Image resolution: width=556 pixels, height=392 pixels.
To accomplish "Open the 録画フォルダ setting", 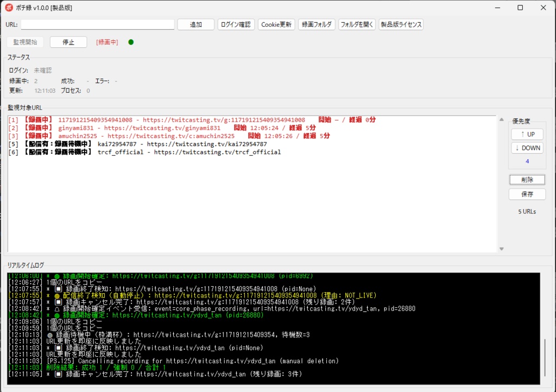I will (317, 24).
